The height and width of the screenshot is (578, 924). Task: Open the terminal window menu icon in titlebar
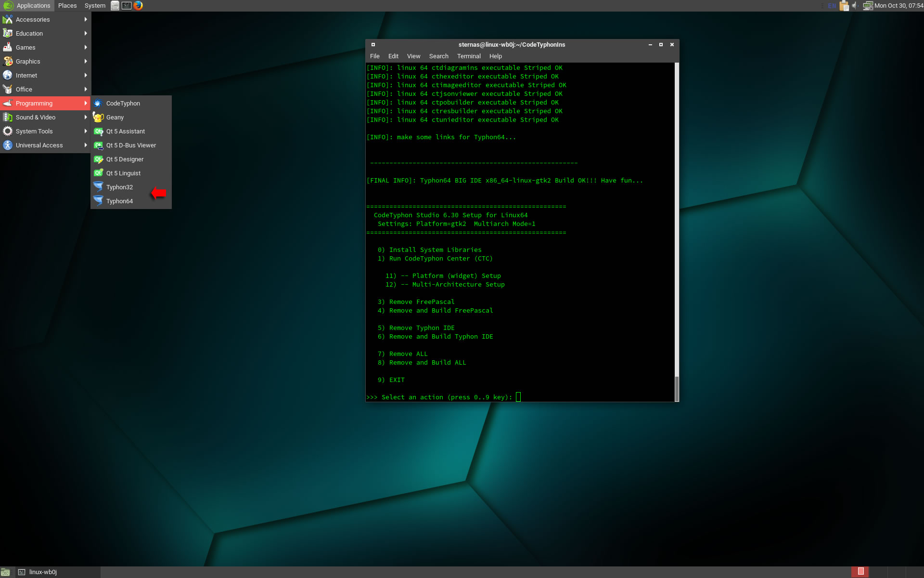373,44
